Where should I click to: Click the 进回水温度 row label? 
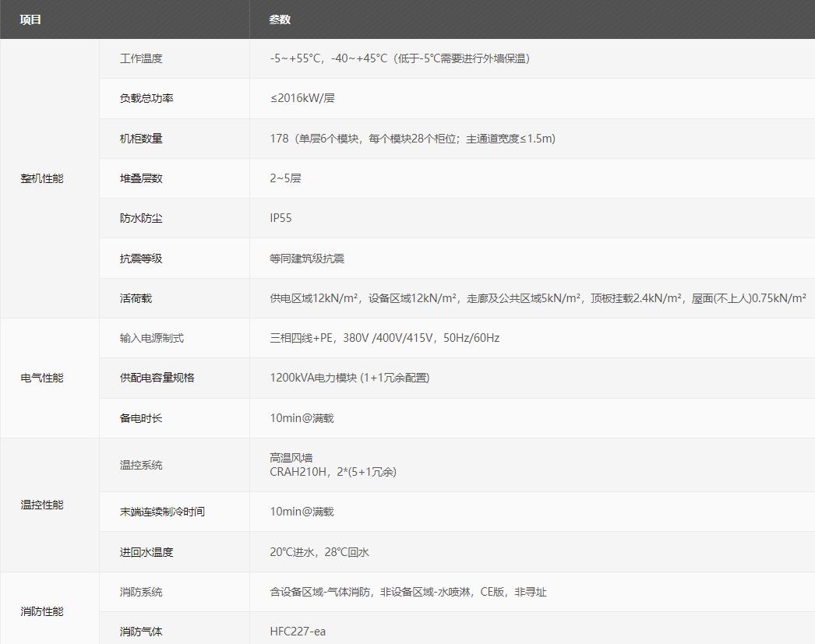pyautogui.click(x=142, y=551)
